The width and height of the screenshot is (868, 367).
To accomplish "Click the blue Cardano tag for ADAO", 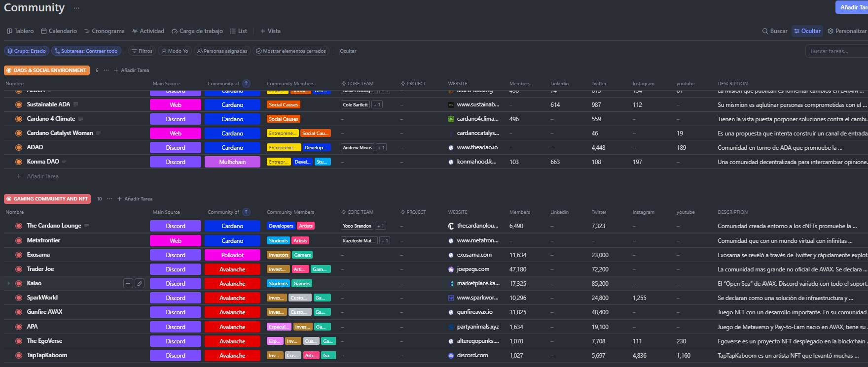I will coord(232,147).
